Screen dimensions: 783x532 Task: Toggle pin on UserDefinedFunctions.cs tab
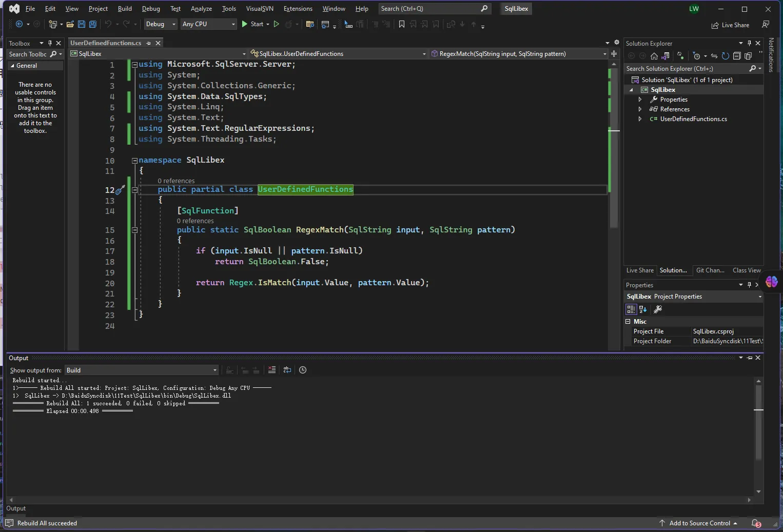pos(149,43)
